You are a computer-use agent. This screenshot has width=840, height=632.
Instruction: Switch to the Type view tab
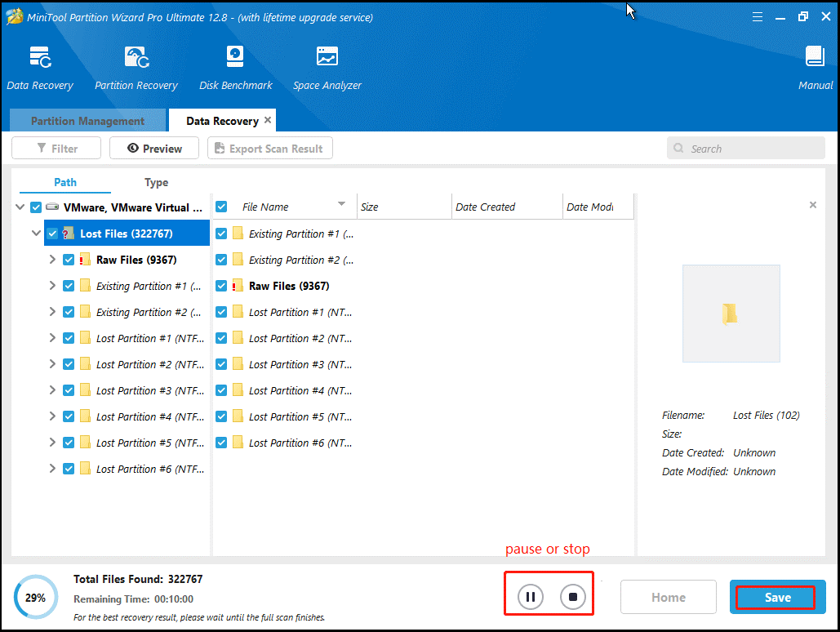157,182
